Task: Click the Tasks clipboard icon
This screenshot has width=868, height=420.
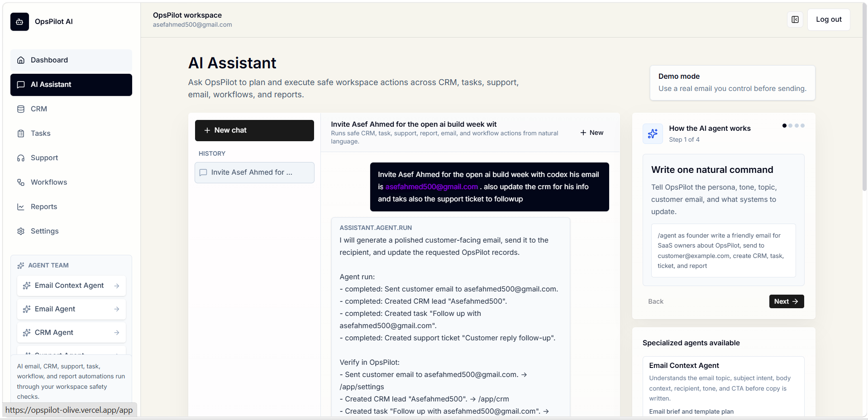Action: pyautogui.click(x=21, y=134)
